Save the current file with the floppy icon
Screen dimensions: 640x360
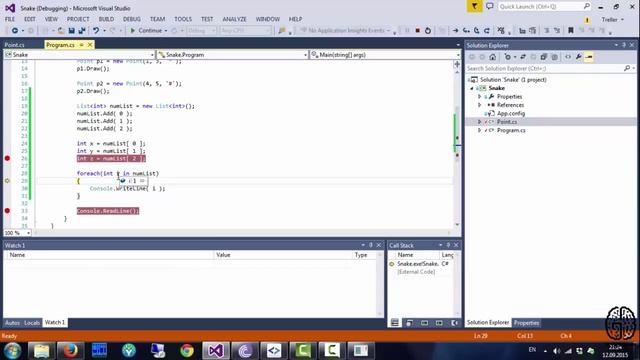[x=71, y=31]
